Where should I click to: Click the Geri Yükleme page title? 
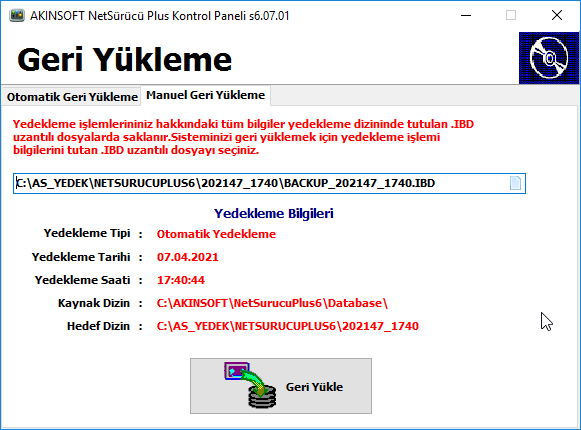tap(124, 59)
